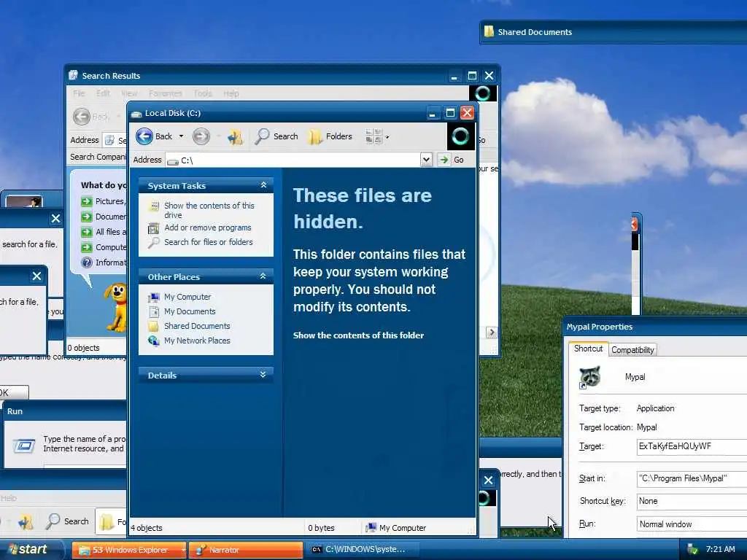Click the search companion dog character
The height and width of the screenshot is (560, 747).
coord(116,307)
